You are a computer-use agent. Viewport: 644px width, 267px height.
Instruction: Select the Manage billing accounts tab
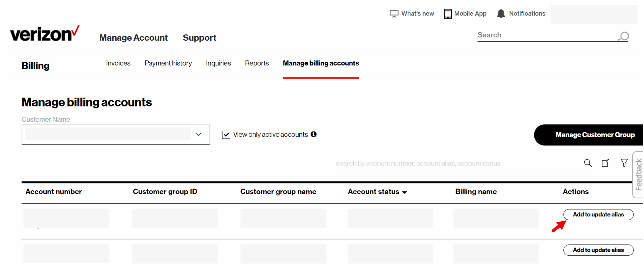[x=321, y=63]
